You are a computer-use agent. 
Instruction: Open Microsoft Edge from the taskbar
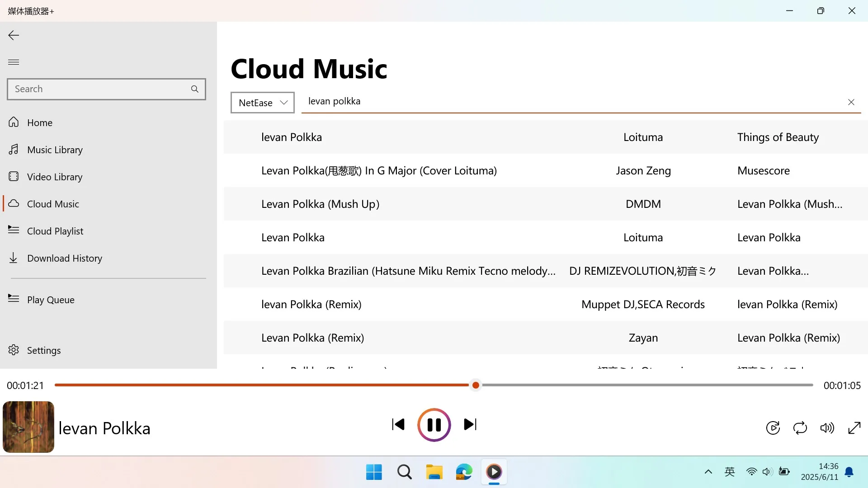pos(464,472)
